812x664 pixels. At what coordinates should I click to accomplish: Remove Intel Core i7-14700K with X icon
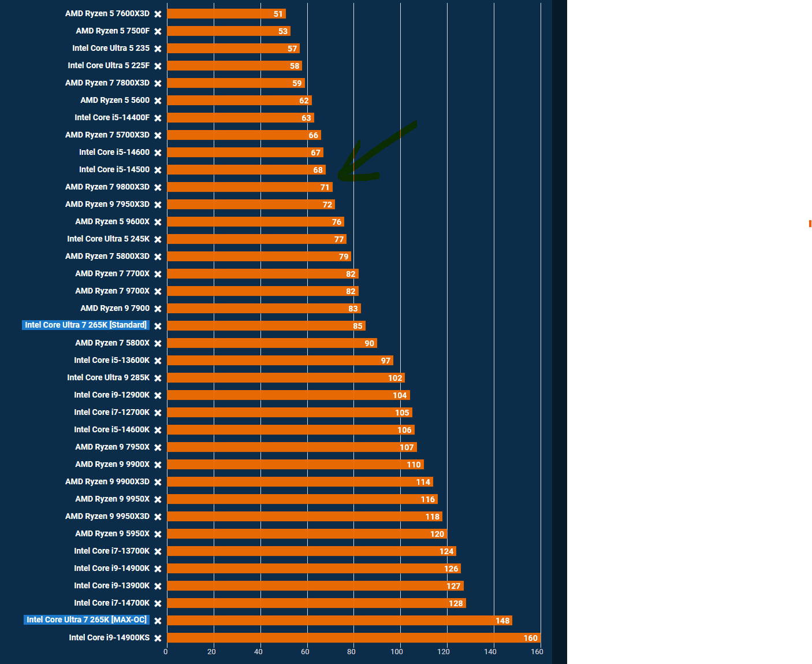pos(158,603)
